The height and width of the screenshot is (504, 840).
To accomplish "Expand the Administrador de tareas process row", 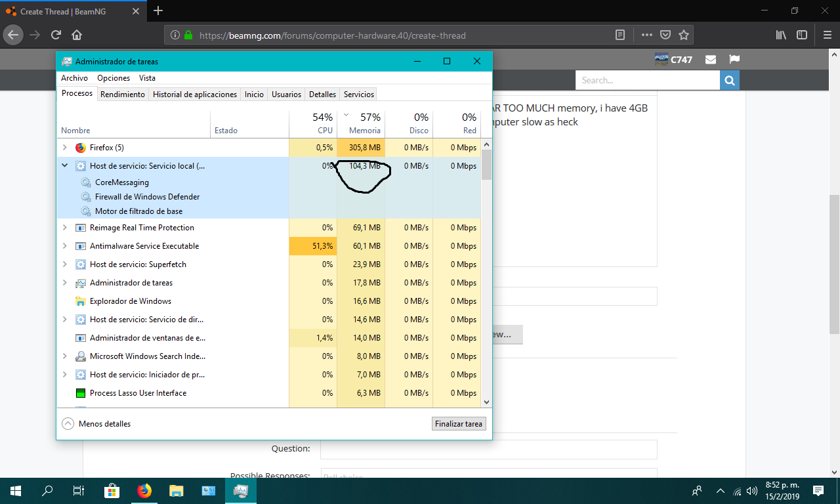I will (64, 283).
